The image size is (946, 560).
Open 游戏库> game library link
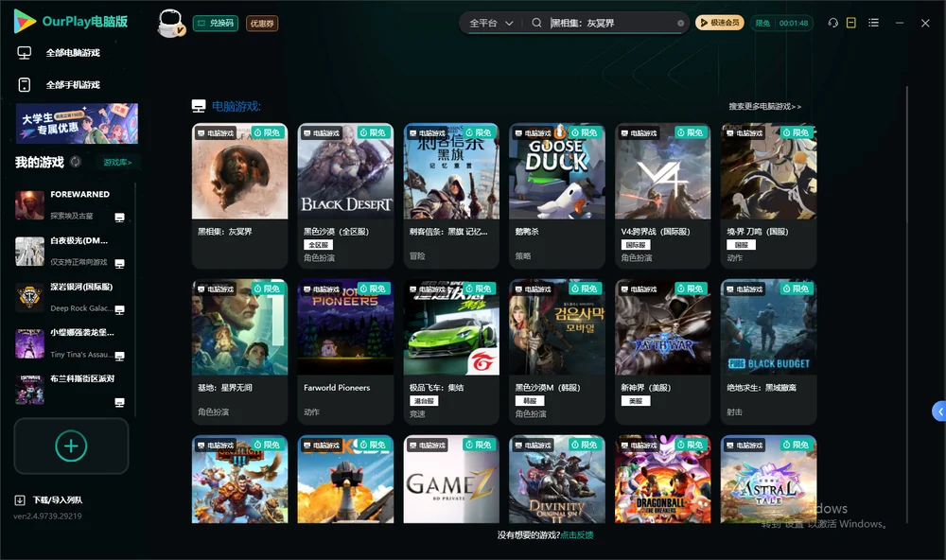click(117, 163)
